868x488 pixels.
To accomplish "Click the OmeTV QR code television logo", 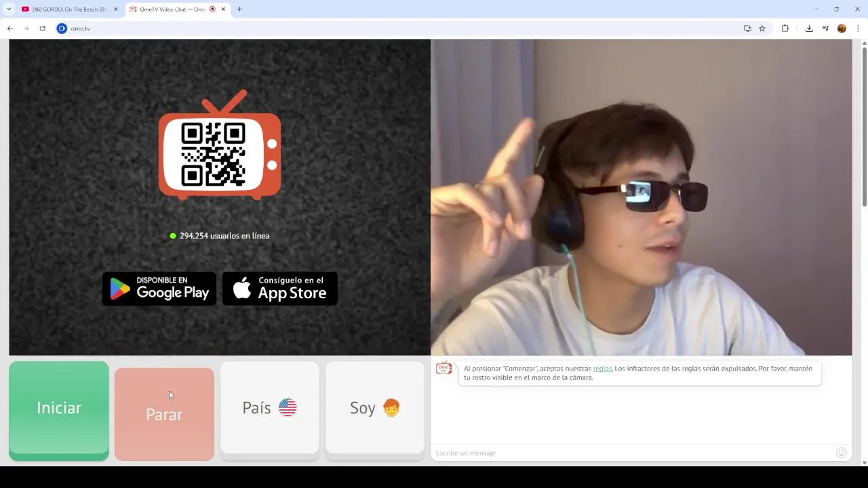I will pyautogui.click(x=220, y=145).
